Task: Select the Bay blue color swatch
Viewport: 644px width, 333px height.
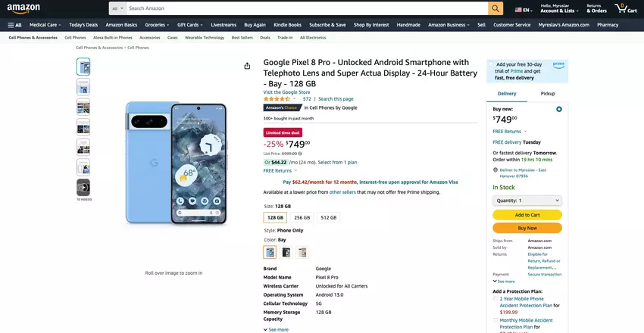Action: coord(270,252)
